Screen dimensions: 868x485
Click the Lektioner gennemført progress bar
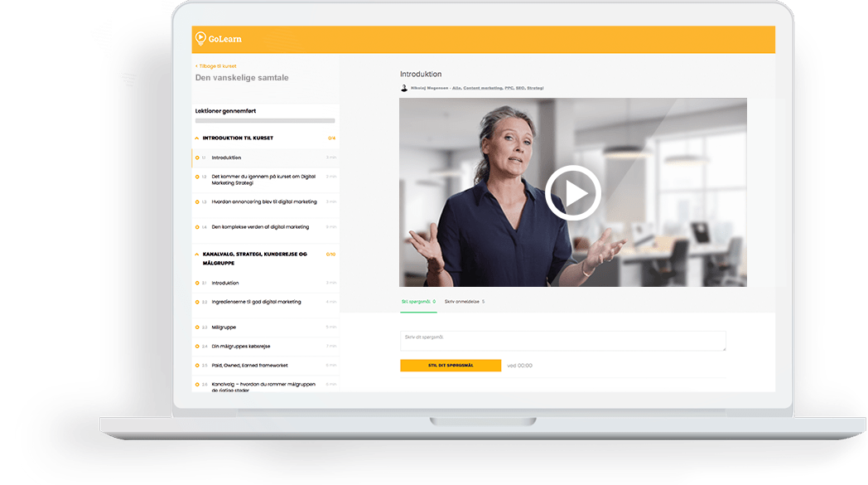point(265,121)
